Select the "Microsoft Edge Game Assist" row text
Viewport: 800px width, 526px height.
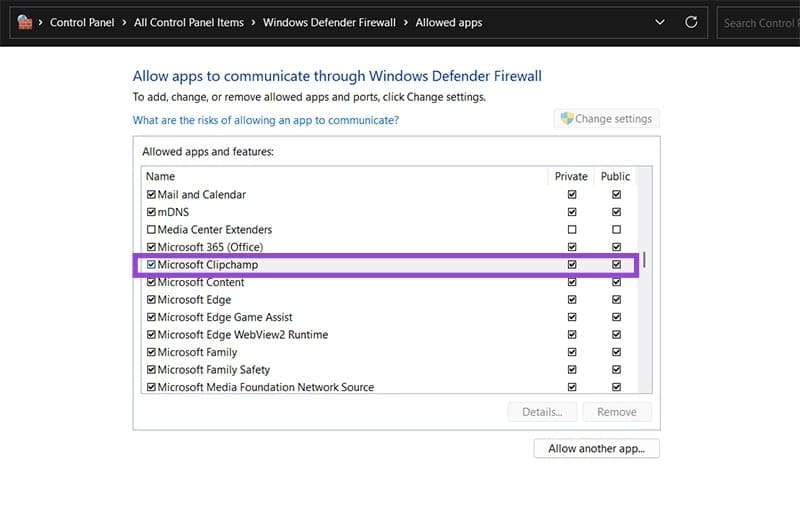[225, 317]
